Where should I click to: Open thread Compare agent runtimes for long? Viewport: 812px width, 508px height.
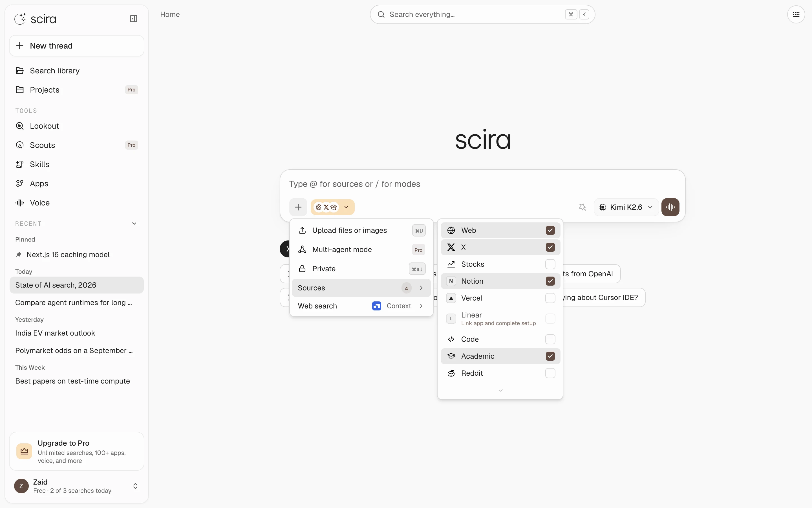[76, 303]
